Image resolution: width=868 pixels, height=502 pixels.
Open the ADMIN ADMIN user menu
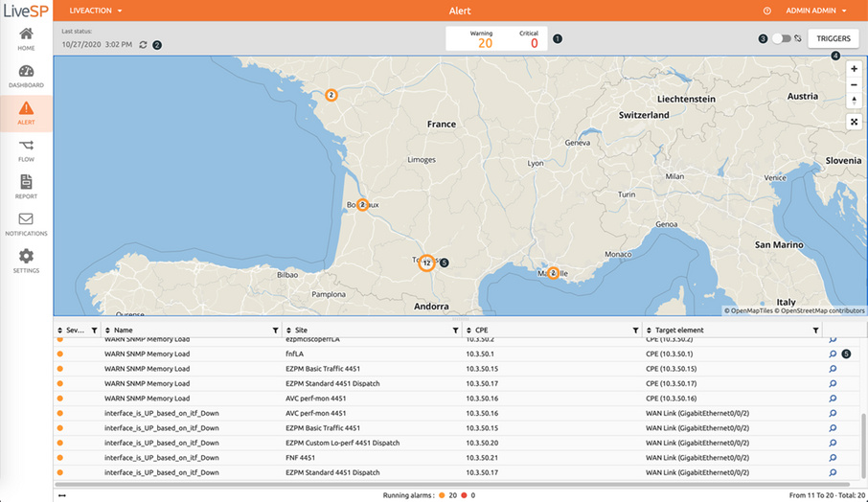click(816, 11)
